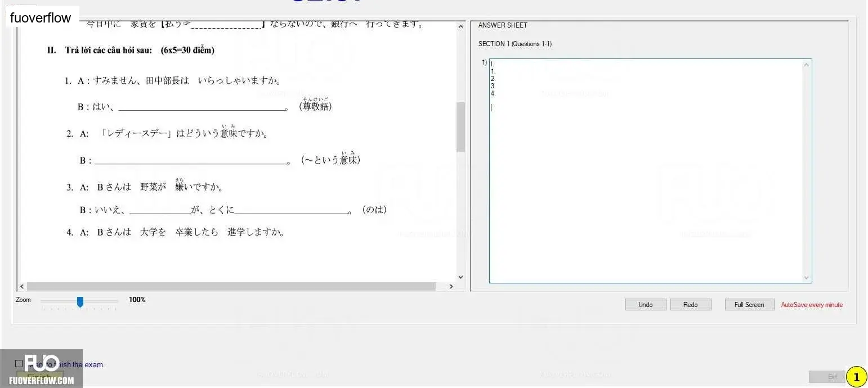Image resolution: width=868 pixels, height=388 pixels.
Task: Click the AutoSave every minute text
Action: click(x=812, y=305)
